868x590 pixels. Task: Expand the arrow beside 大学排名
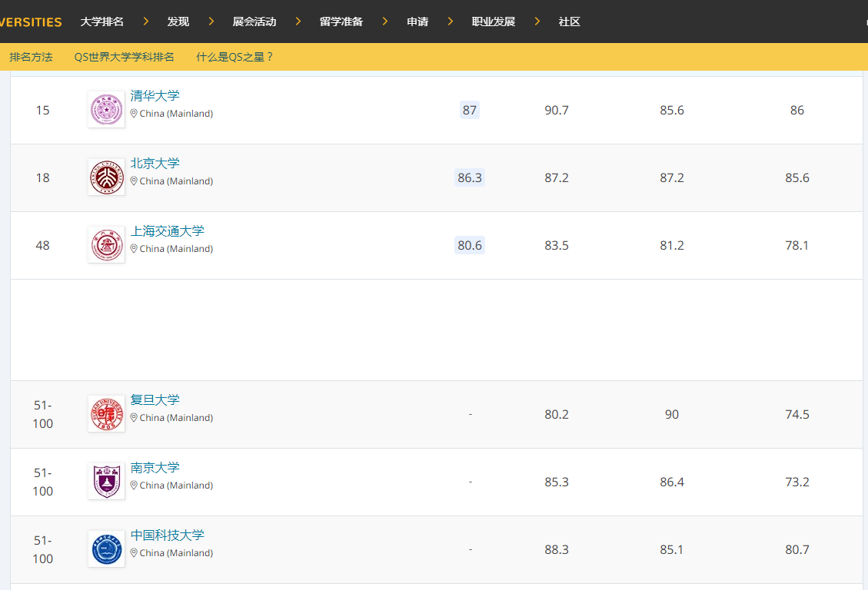click(145, 22)
